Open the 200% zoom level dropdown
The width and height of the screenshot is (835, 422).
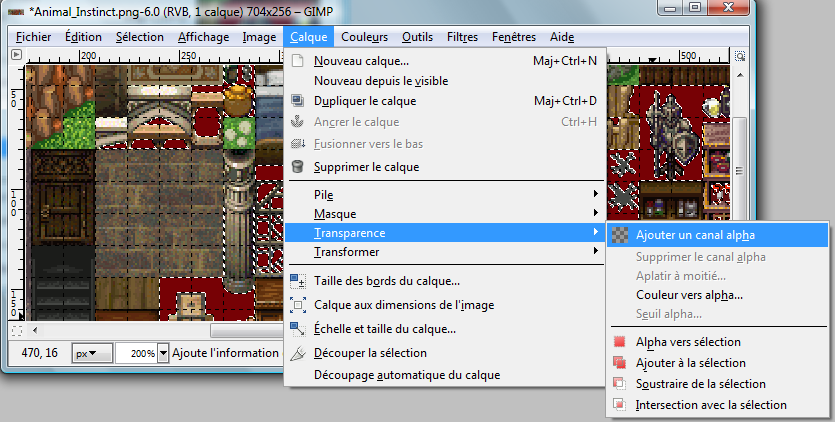(163, 353)
